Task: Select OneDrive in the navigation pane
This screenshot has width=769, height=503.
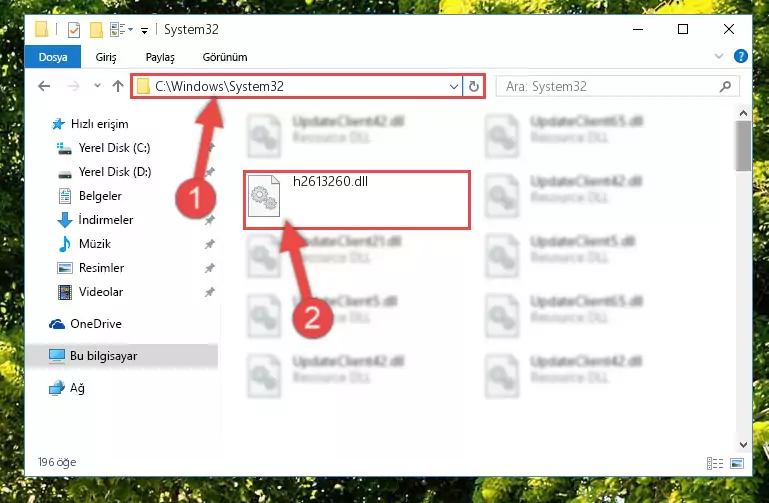Action: point(85,324)
